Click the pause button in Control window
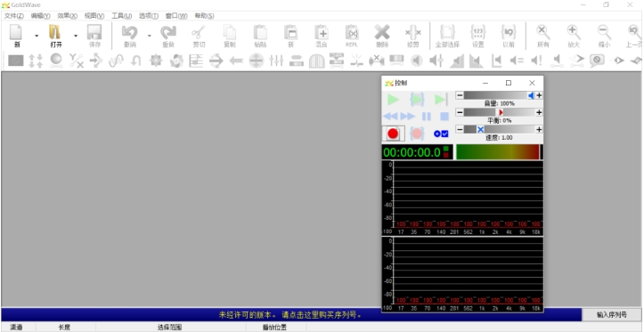 coord(427,117)
